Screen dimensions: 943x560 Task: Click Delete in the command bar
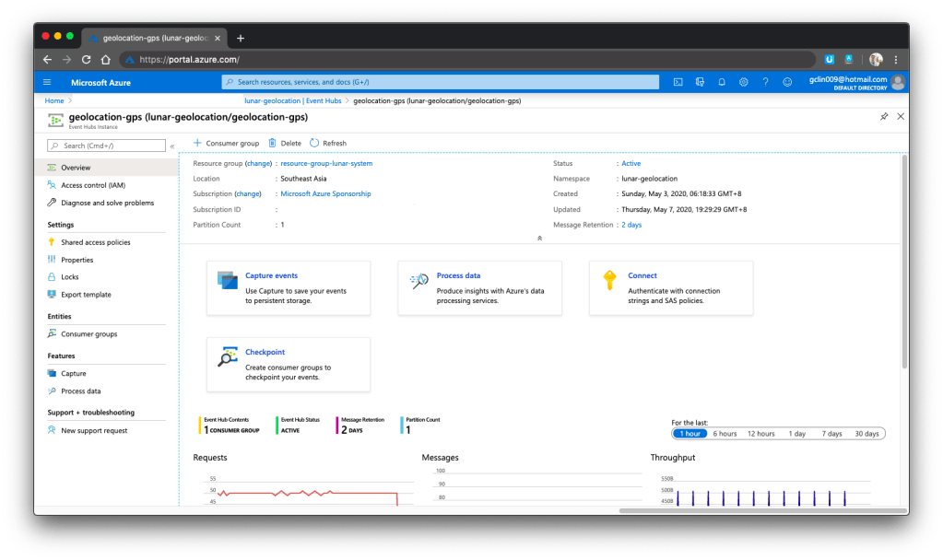click(285, 144)
